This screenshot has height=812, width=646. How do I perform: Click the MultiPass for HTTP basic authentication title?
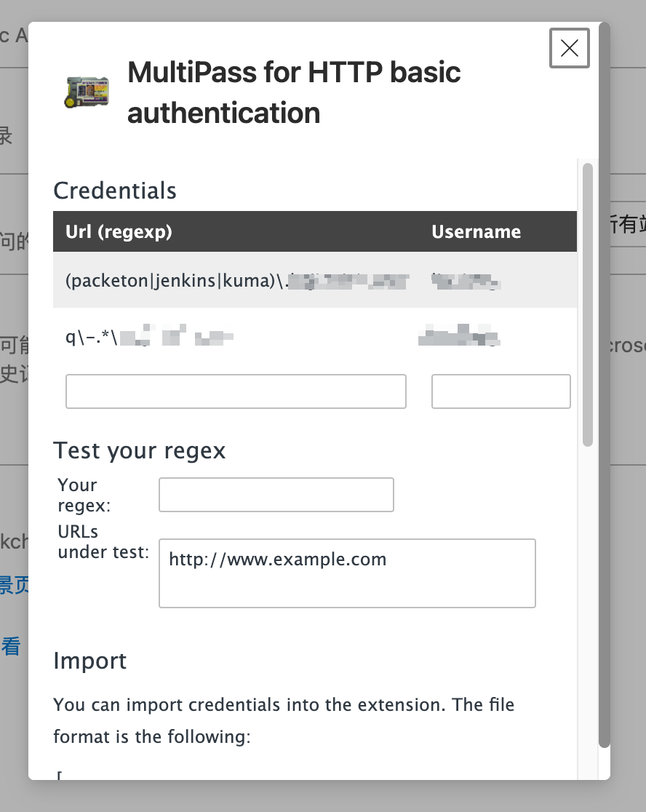point(294,92)
